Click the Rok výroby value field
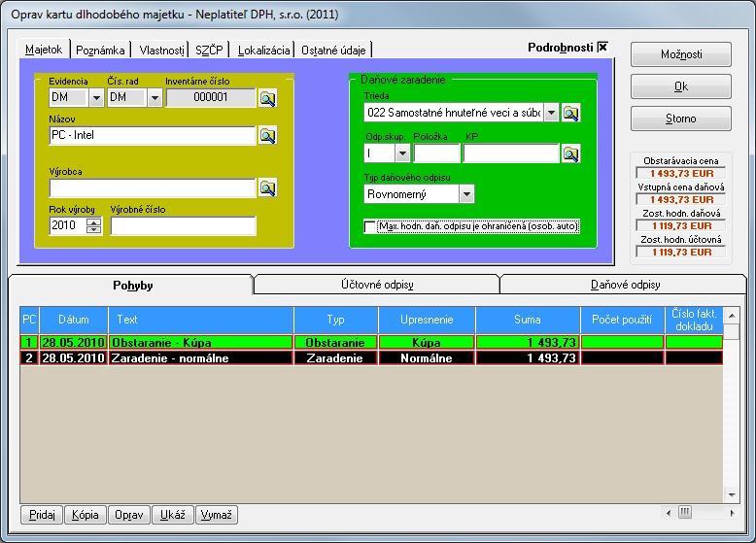 [x=67, y=225]
